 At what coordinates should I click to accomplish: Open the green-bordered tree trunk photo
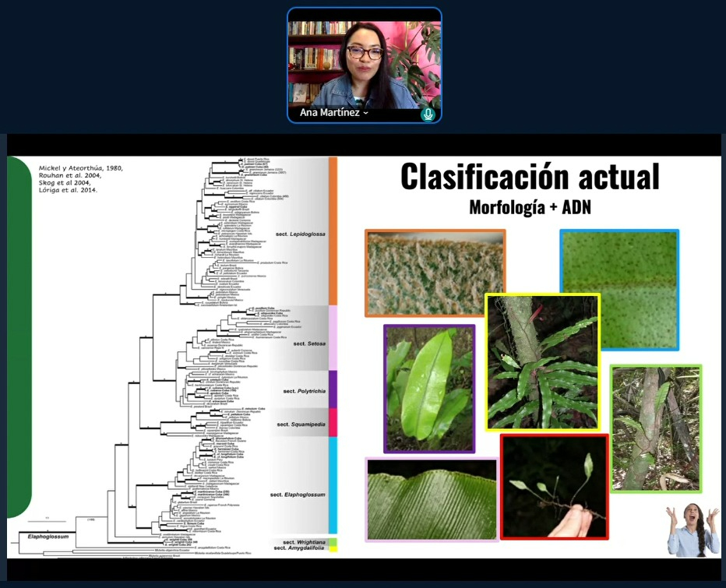click(x=655, y=428)
